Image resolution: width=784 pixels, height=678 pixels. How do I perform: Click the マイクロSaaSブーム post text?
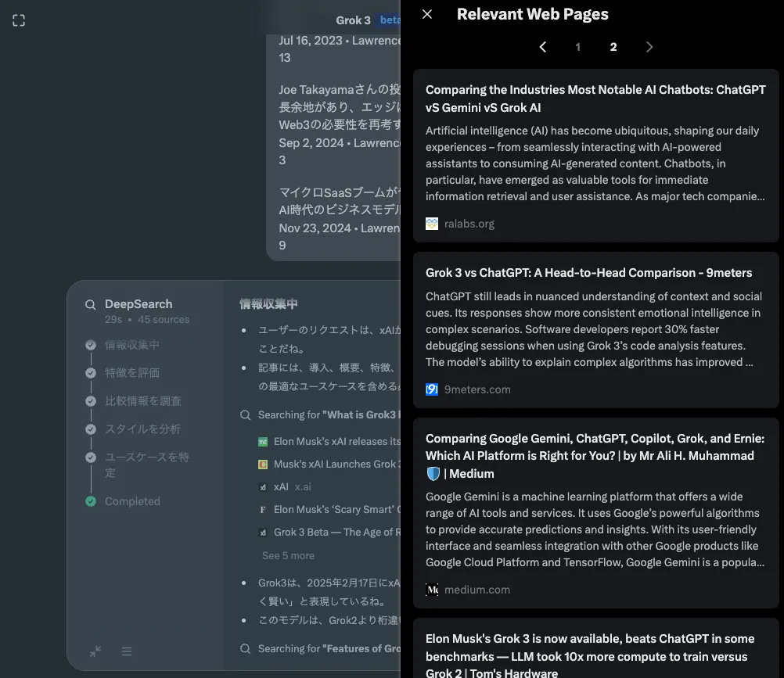340,201
